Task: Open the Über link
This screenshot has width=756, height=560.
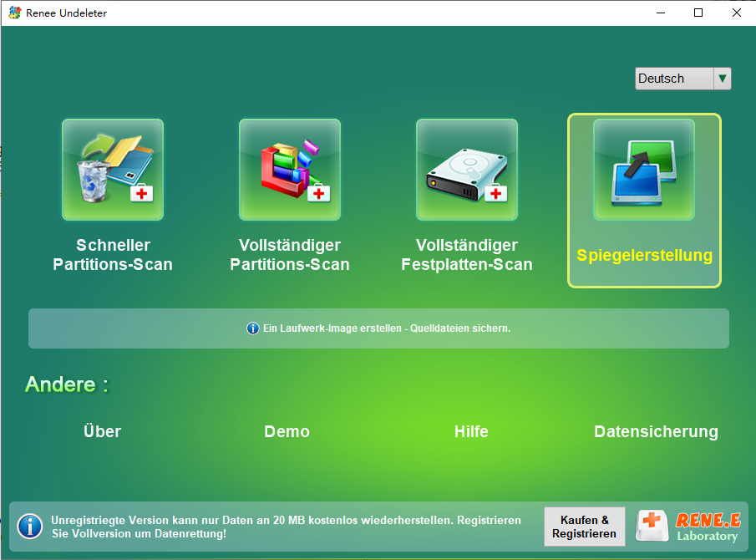Action: tap(102, 431)
